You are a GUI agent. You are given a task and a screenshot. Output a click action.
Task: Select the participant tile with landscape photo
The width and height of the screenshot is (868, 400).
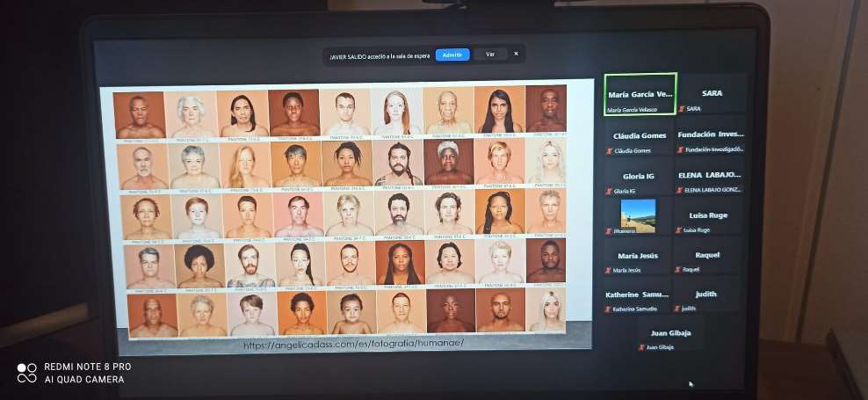pyautogui.click(x=638, y=215)
